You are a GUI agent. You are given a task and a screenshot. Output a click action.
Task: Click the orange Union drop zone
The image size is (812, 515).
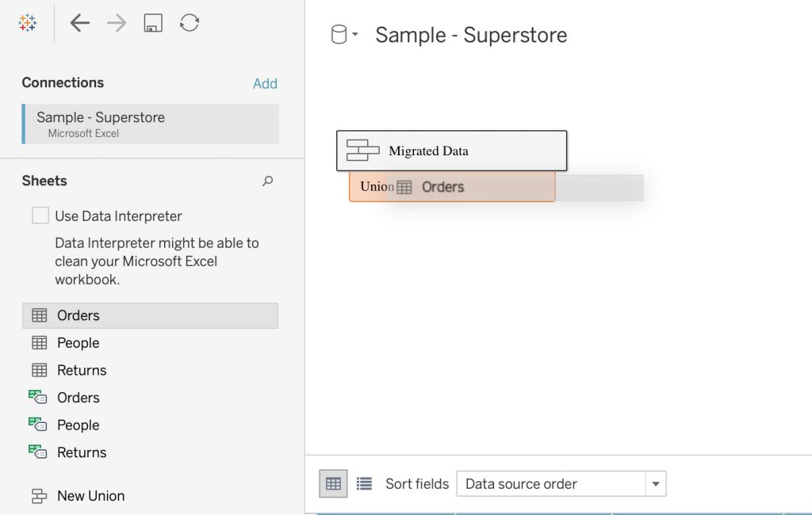point(451,186)
